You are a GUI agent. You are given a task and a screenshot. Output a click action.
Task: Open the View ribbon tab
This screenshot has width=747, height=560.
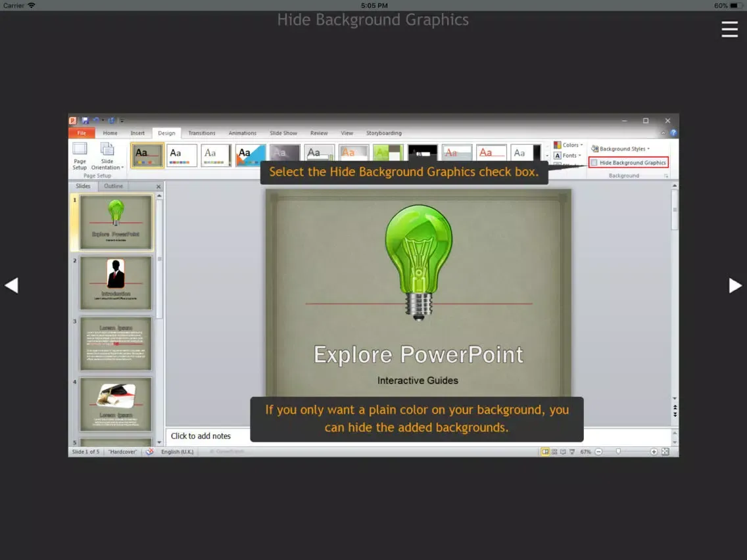347,133
